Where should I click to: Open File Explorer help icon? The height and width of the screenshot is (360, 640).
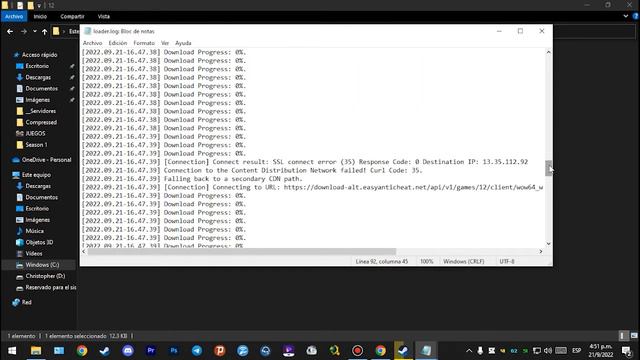click(636, 16)
